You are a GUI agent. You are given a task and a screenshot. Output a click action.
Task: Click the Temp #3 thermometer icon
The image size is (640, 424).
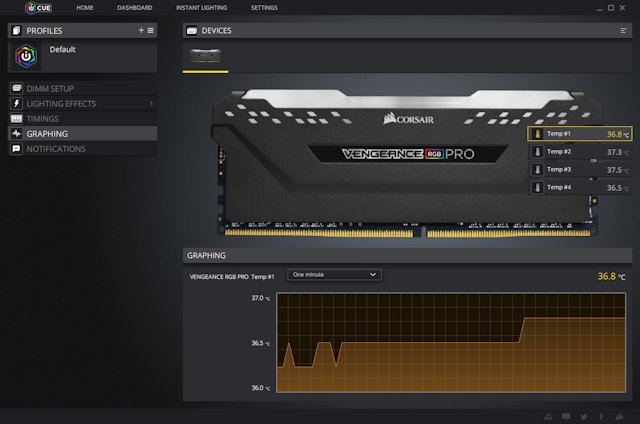click(538, 170)
